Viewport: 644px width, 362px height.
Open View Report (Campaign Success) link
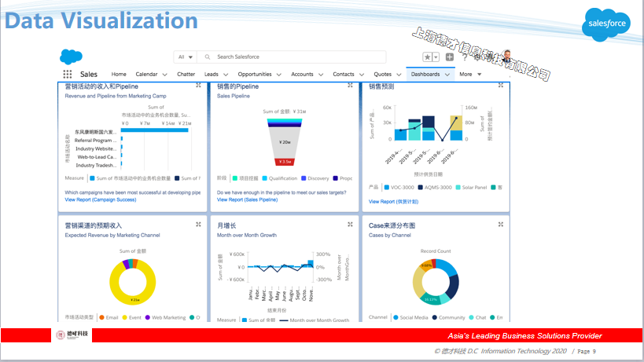[x=101, y=199]
